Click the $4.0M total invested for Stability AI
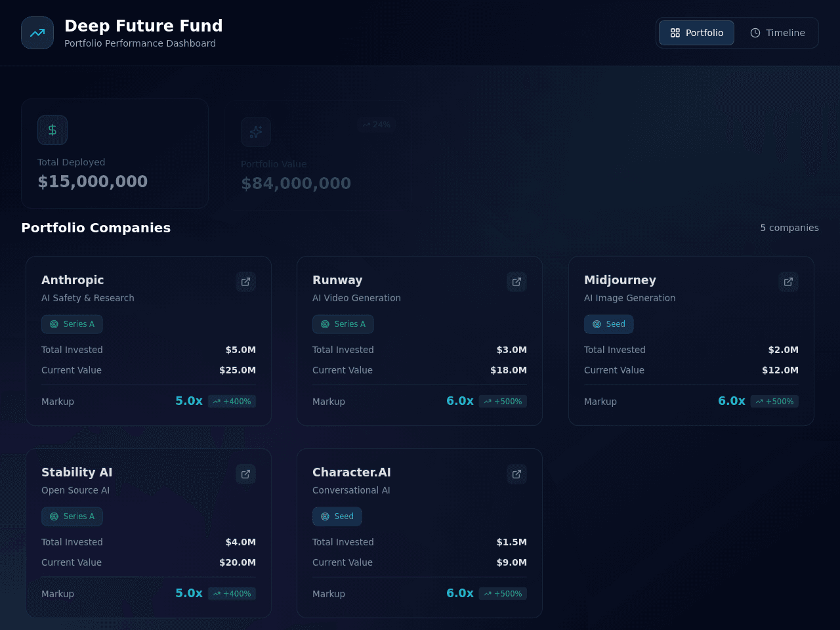The height and width of the screenshot is (630, 840). pos(241,542)
